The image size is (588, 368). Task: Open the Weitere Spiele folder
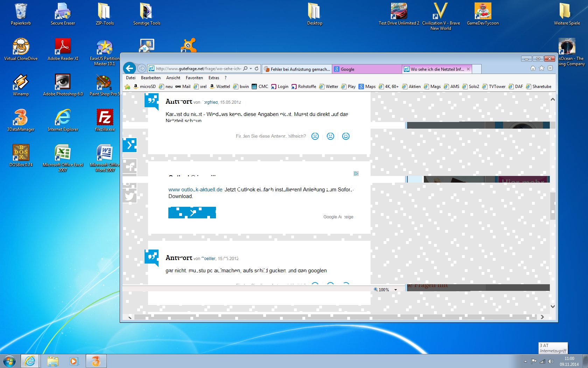click(567, 14)
